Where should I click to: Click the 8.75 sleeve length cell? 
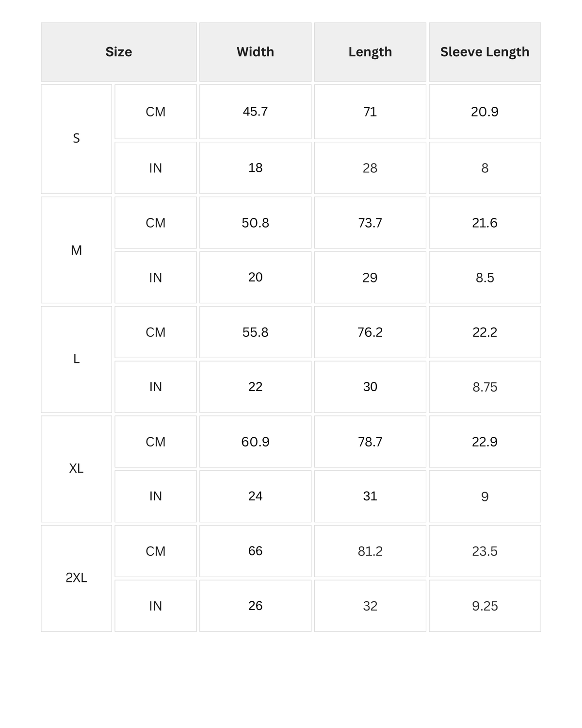point(485,387)
